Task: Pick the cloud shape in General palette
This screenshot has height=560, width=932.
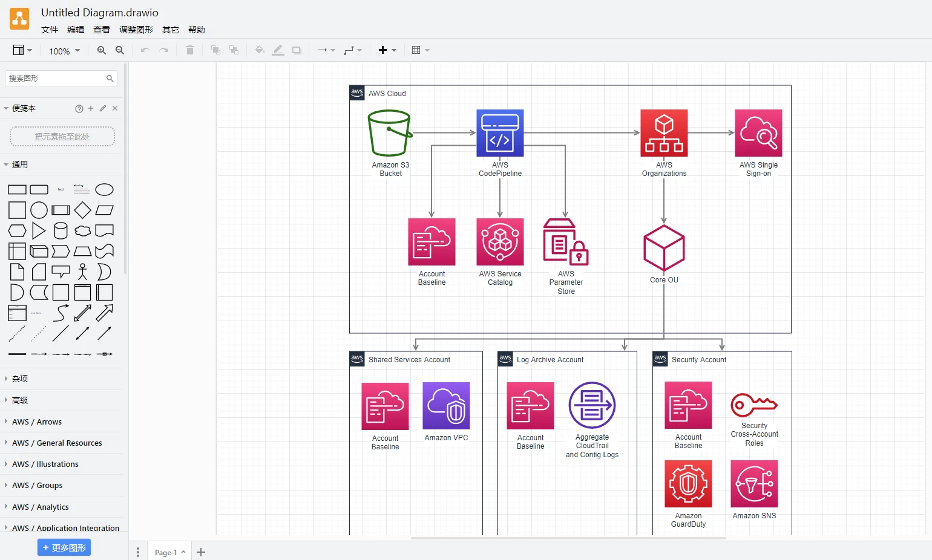Action: tap(82, 231)
